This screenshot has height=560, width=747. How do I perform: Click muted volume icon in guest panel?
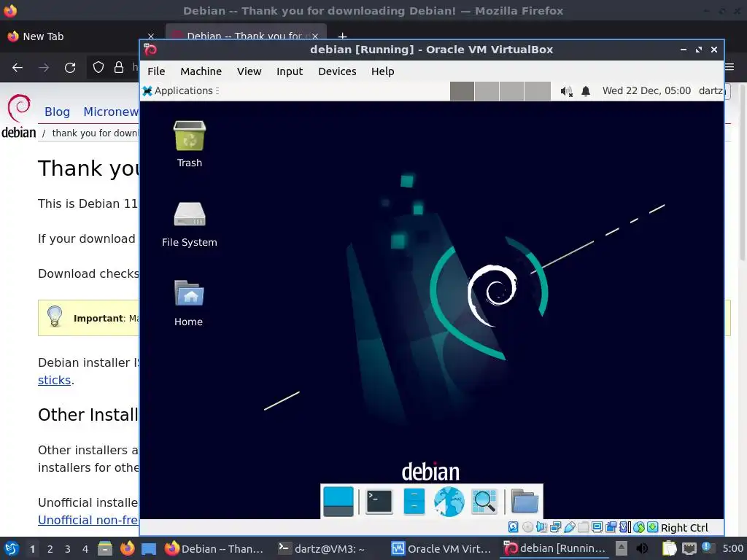(x=566, y=91)
